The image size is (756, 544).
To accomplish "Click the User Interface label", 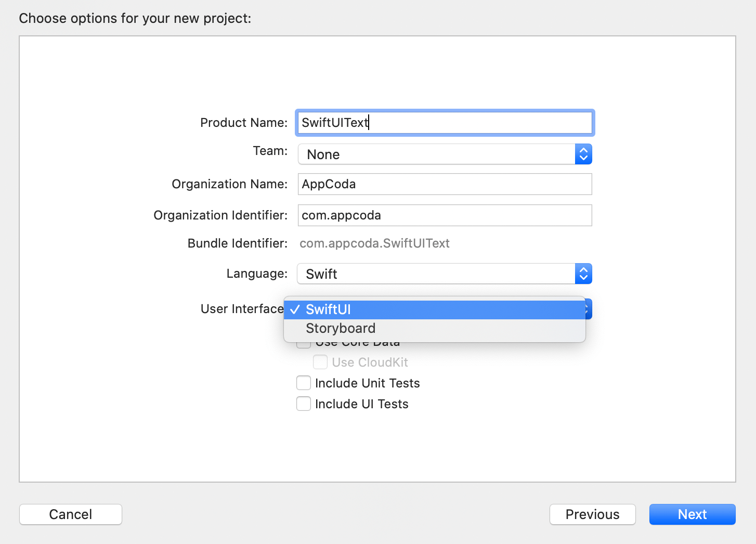I will [242, 309].
